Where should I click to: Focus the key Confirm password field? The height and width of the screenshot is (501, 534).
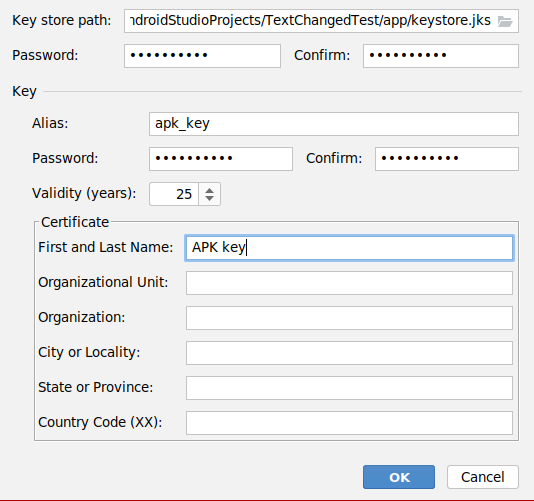(x=447, y=159)
